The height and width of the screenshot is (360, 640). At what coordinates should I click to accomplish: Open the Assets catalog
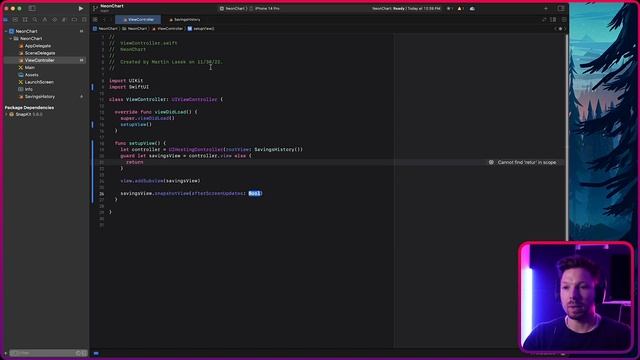click(x=31, y=75)
